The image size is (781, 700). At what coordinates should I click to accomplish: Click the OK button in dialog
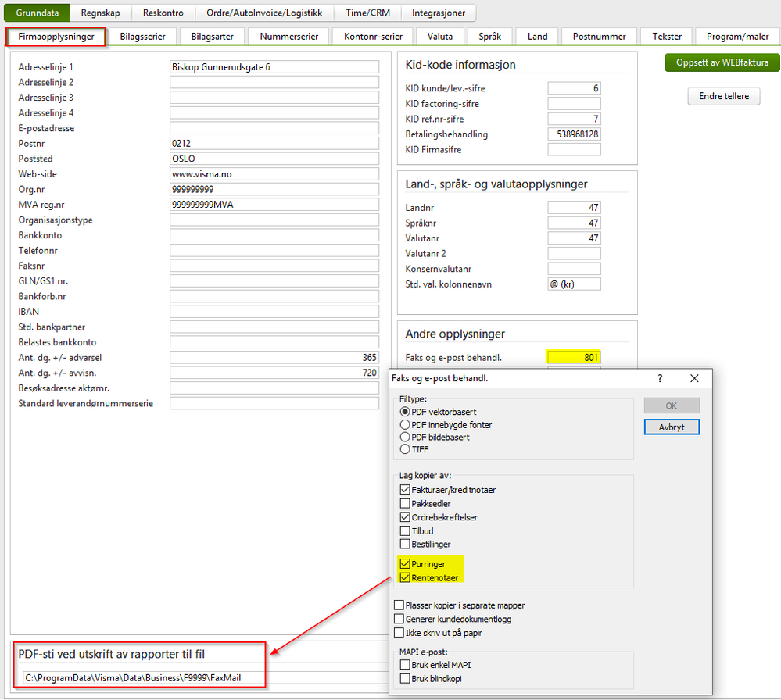tap(672, 405)
